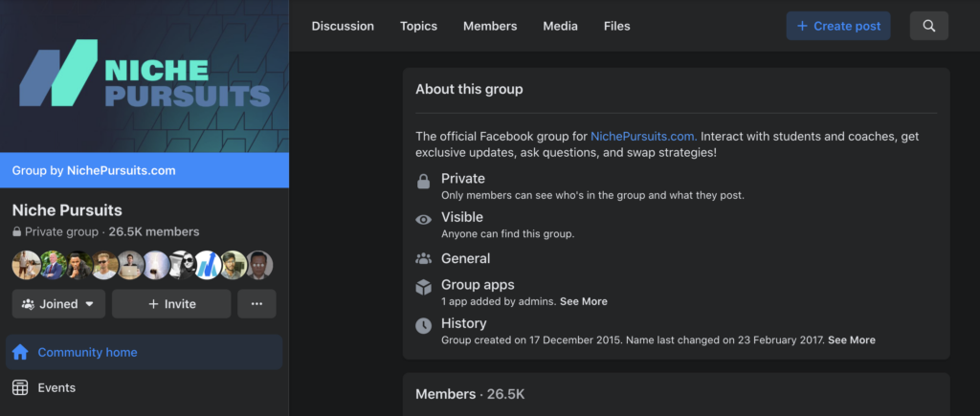Click the small lock icon before Private group
The height and width of the screenshot is (416, 980).
tap(17, 231)
